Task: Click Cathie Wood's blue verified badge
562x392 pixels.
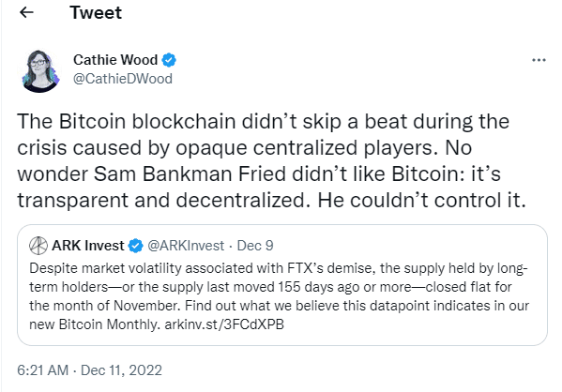Action: point(169,60)
